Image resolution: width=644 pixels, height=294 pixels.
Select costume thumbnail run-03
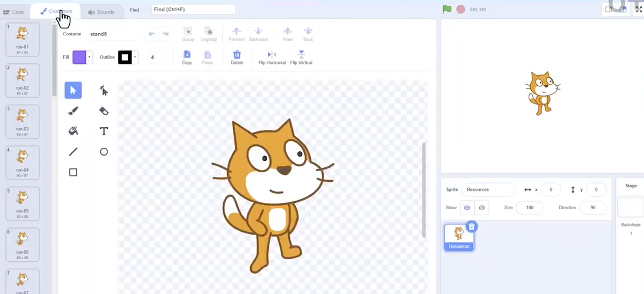22,121
